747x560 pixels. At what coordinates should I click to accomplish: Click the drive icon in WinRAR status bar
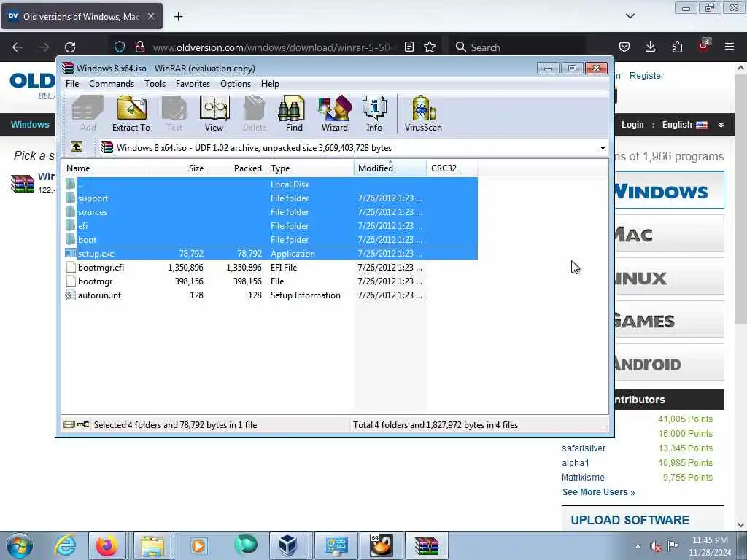(x=69, y=424)
